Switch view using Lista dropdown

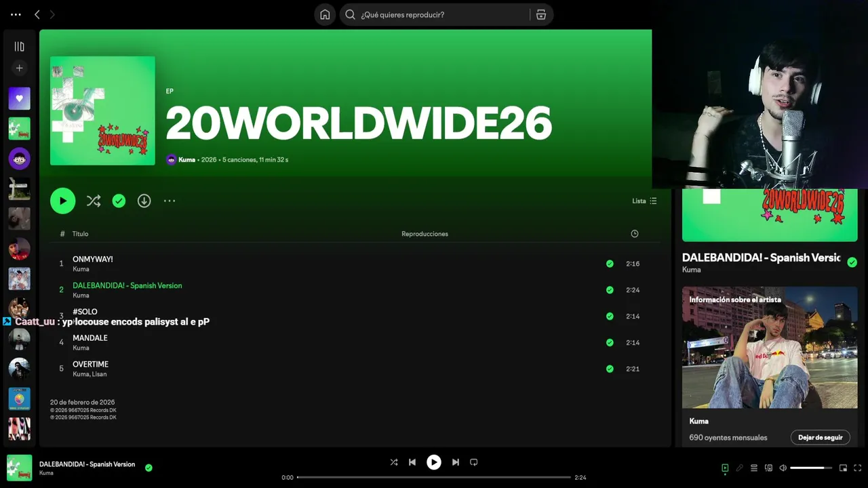pos(644,201)
